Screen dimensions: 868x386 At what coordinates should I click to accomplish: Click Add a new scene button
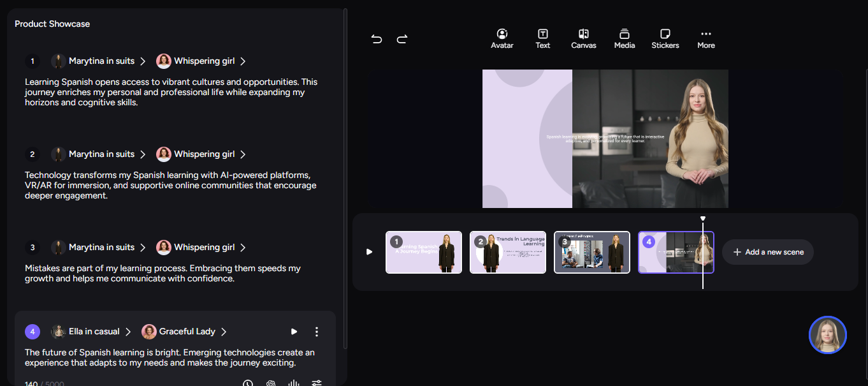tap(768, 252)
